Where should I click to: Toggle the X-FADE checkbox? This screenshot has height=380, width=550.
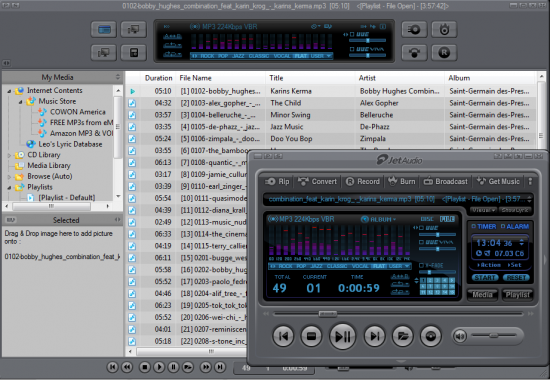[x=422, y=266]
